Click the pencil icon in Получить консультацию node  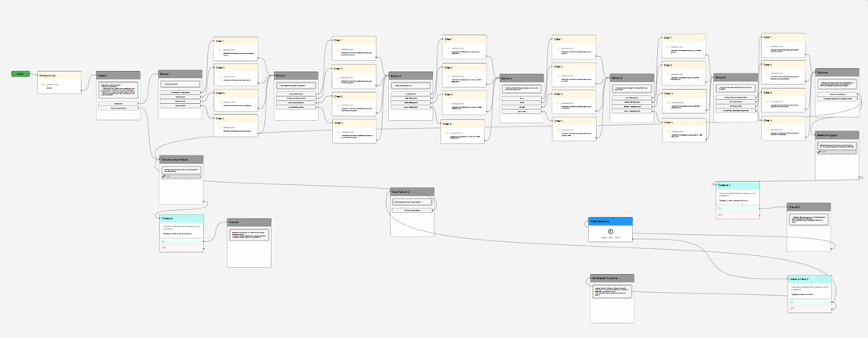pos(164,176)
